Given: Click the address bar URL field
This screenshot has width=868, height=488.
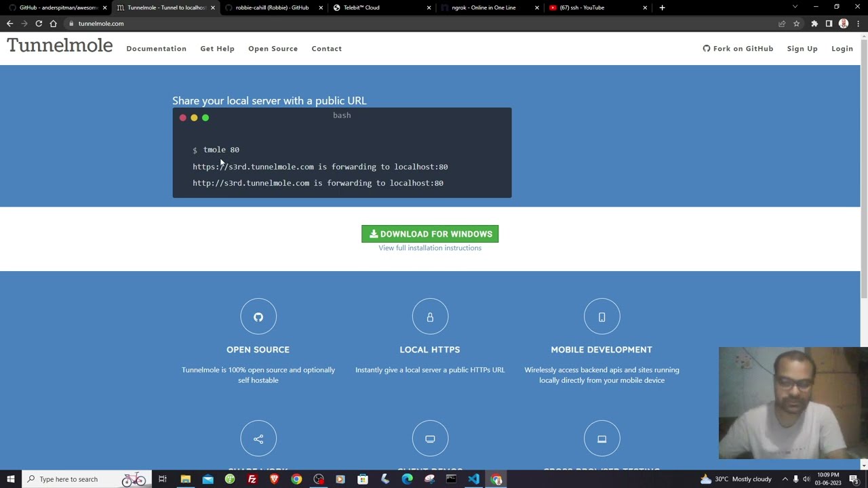Looking at the screenshot, I should (420, 24).
